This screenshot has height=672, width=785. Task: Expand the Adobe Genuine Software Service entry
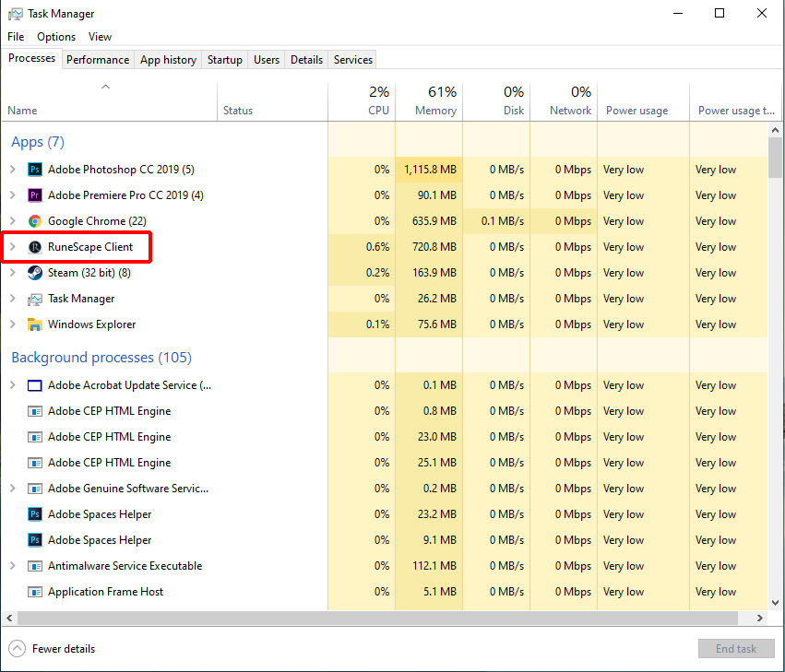(13, 489)
